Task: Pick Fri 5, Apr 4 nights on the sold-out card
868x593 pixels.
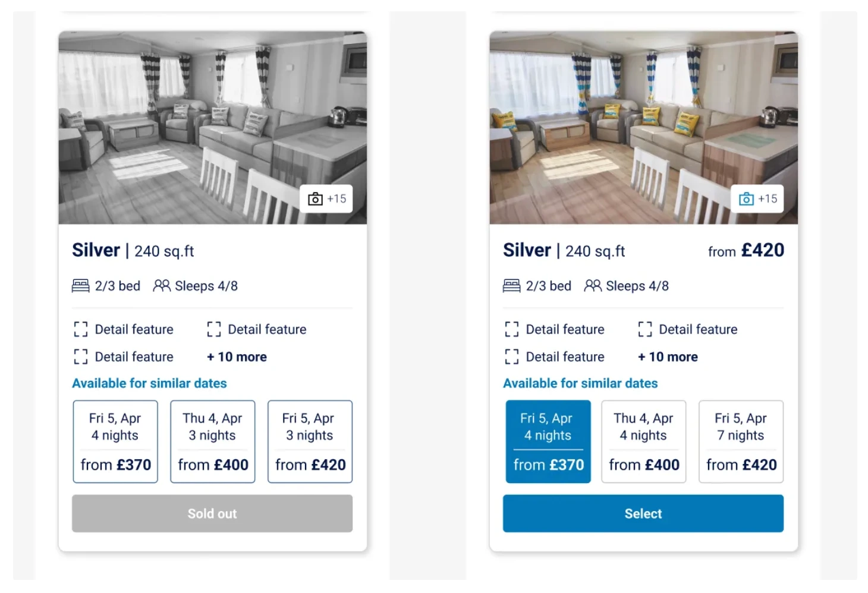Action: pos(115,441)
